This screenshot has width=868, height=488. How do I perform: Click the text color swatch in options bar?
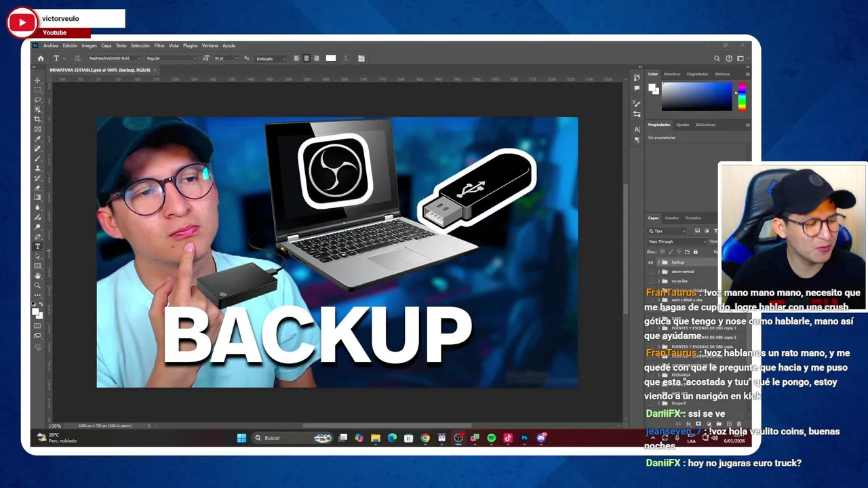(x=331, y=58)
